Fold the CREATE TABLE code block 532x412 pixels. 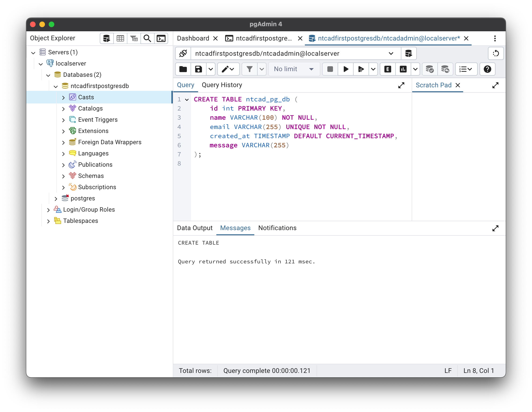pyautogui.click(x=187, y=99)
